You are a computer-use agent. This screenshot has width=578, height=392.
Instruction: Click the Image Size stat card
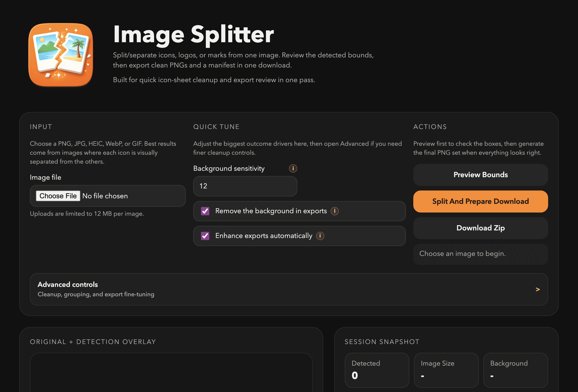[x=446, y=370]
